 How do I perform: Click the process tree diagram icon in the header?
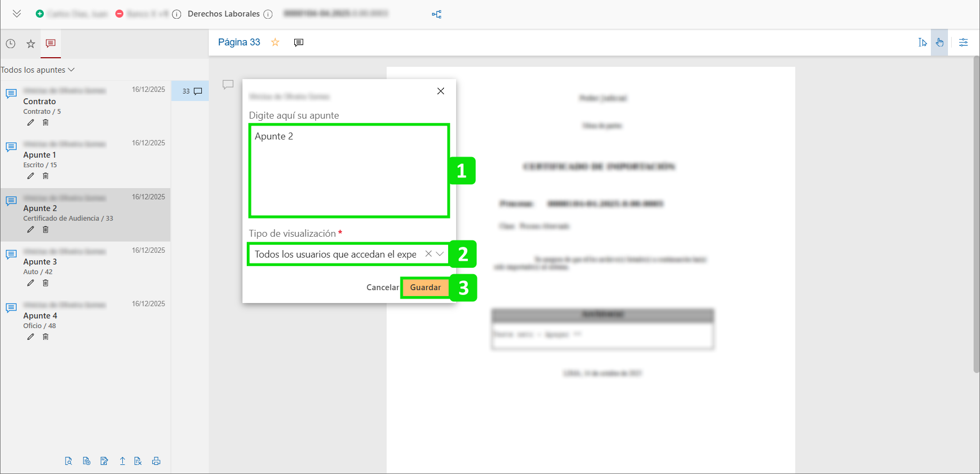[436, 14]
